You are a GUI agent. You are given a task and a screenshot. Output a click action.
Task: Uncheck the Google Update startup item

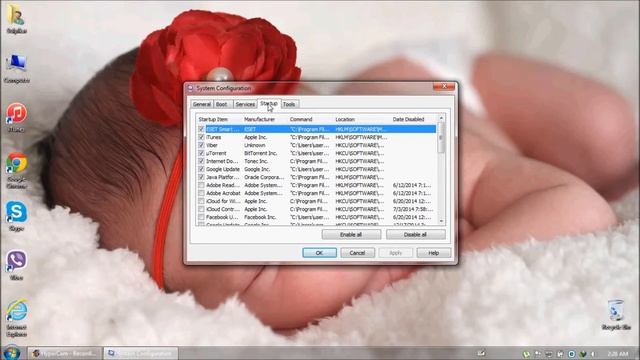tap(201, 169)
